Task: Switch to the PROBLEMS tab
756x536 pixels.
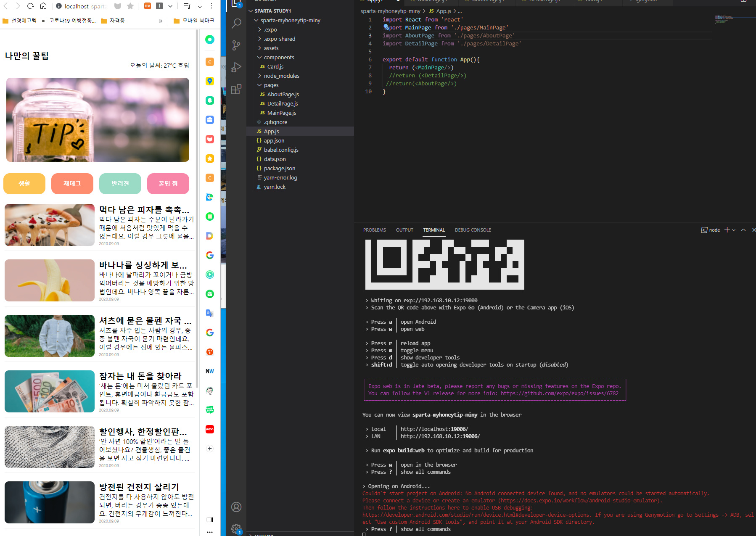Action: pyautogui.click(x=374, y=230)
